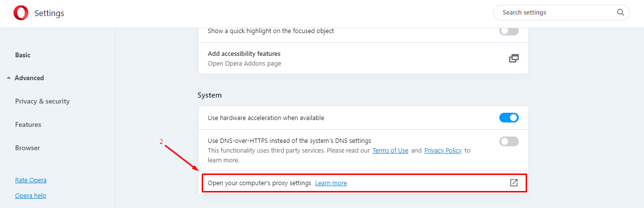
Task: Enable DNS-over-HTTPS toggle switch
Action: click(x=509, y=141)
